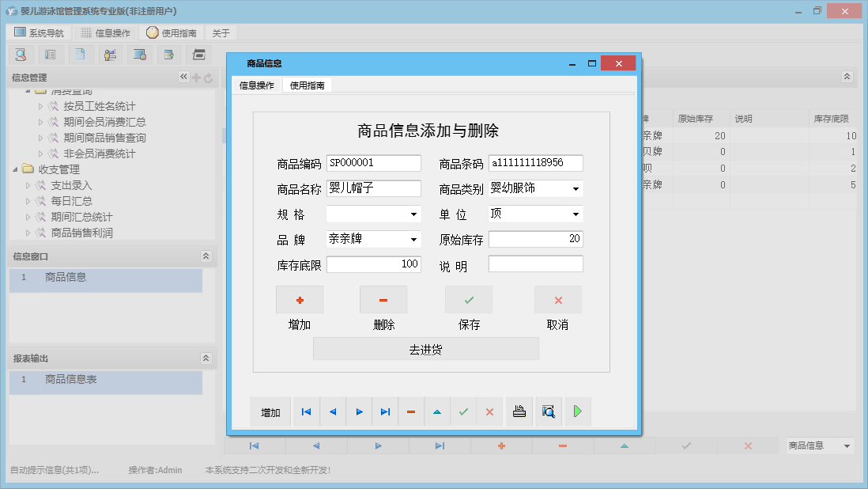Click the green run arrow in the dialog navigator
The image size is (868, 489).
click(578, 411)
